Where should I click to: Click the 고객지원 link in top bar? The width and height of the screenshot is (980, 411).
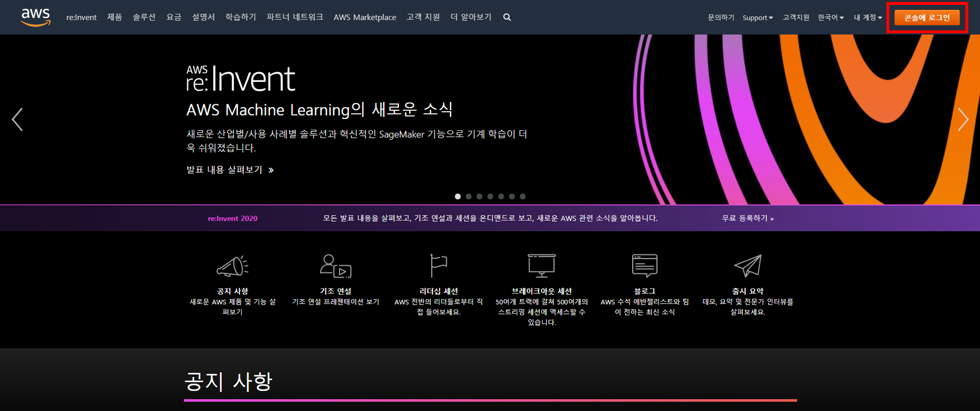796,18
